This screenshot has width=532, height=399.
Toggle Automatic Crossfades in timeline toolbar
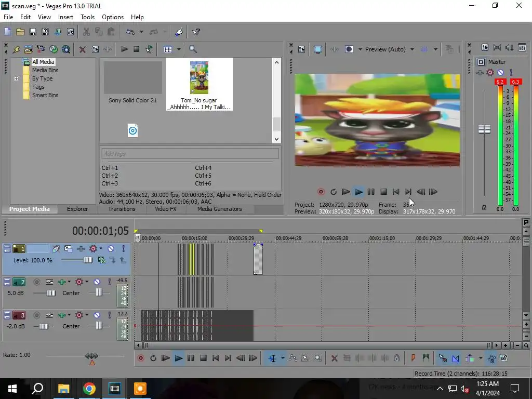[455, 358]
